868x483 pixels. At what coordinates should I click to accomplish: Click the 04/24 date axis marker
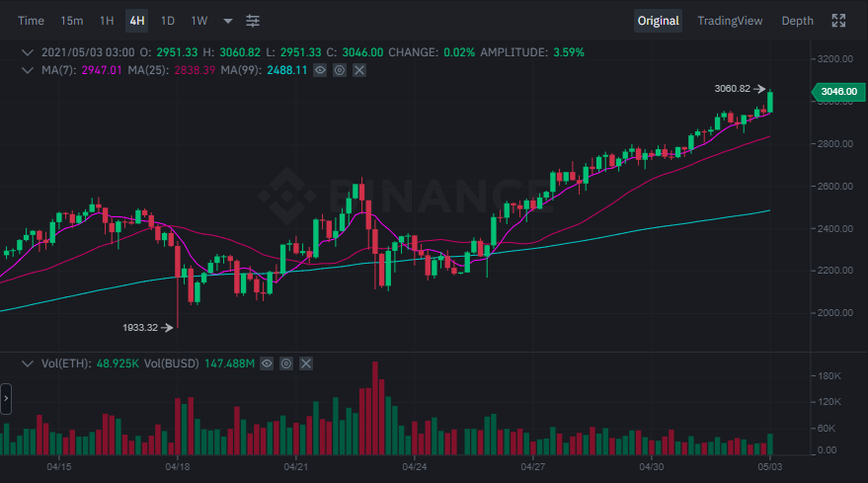pos(414,467)
